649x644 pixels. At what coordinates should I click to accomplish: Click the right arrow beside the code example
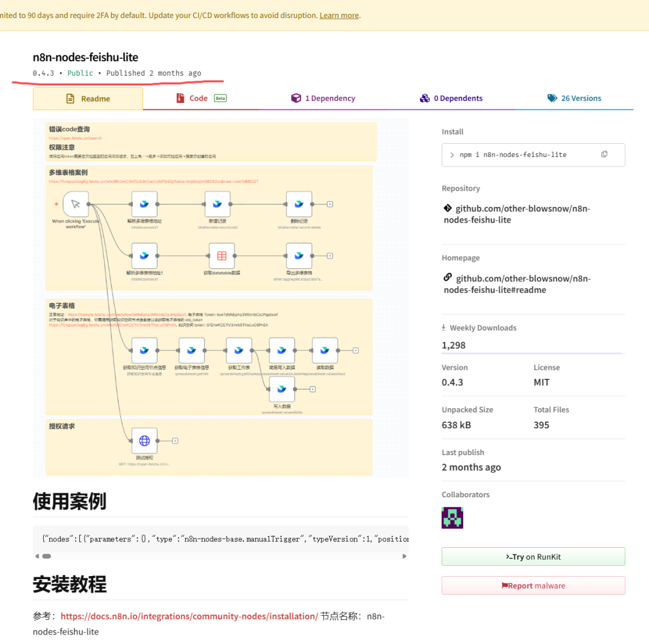click(x=404, y=556)
